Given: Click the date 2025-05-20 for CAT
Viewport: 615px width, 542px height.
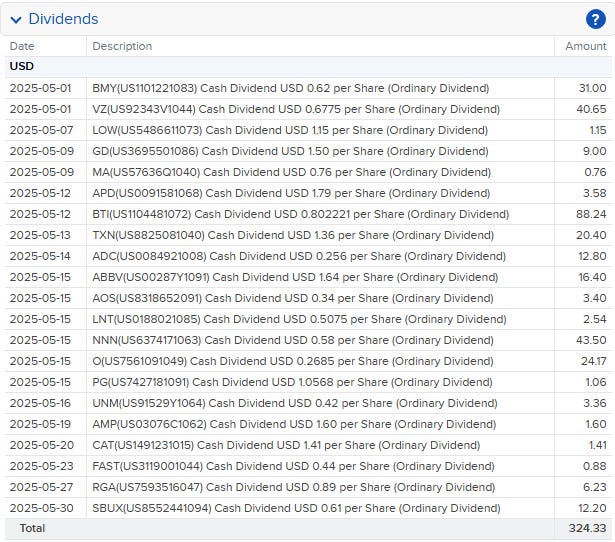Looking at the screenshot, I should pyautogui.click(x=42, y=445).
